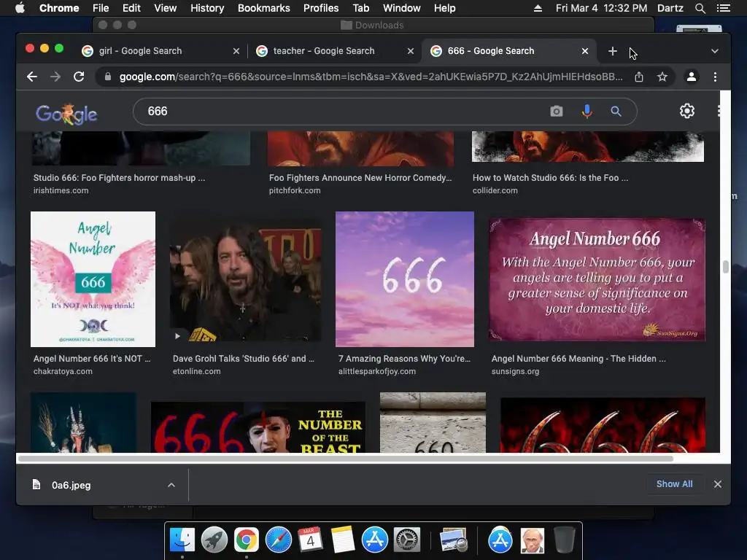Click the Dartz user name in menu bar
This screenshot has width=747, height=560.
coord(670,8)
